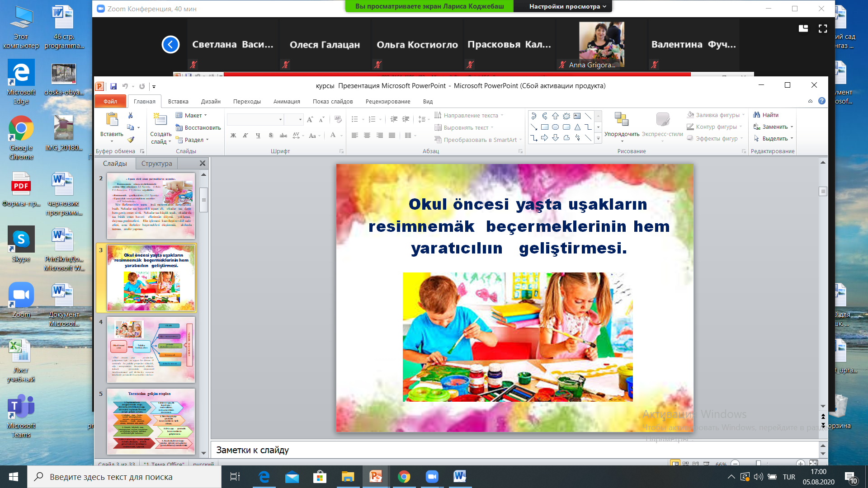Select the Format Painter brush icon
868x488 pixels.
pos(131,140)
